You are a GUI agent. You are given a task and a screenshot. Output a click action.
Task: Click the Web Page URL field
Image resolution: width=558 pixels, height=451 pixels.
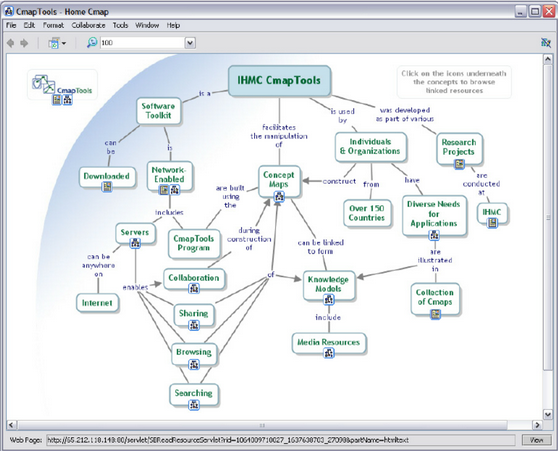pos(280,440)
